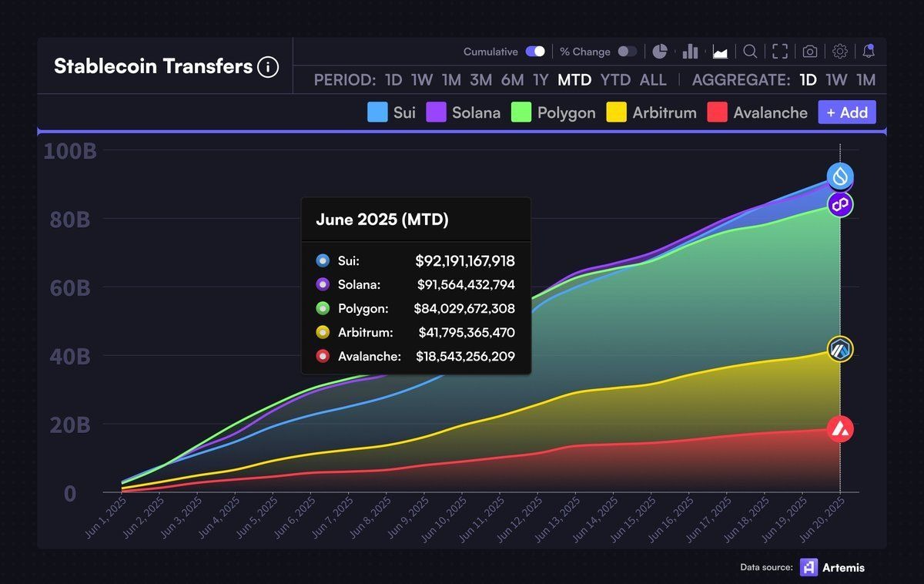Enter fullscreen with the expand icon

(780, 52)
